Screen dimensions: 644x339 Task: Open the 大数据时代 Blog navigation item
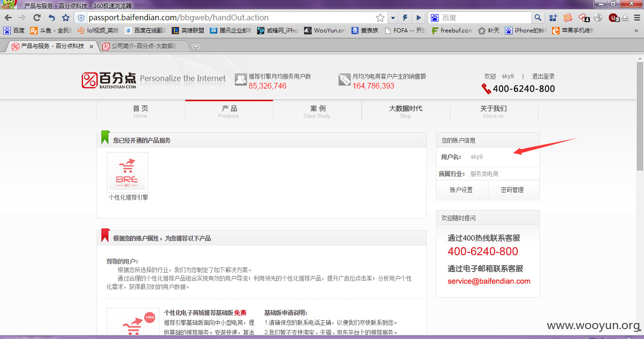[x=405, y=111]
